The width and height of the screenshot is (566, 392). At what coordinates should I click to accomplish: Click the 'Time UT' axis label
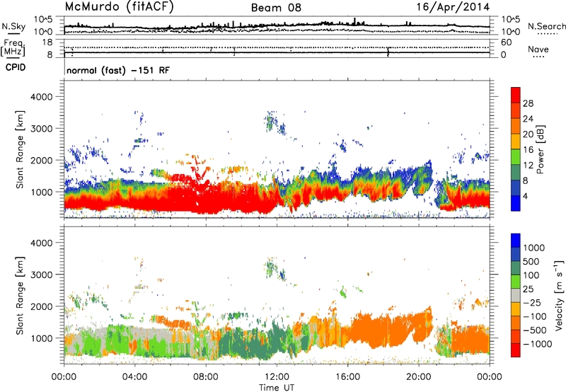277,388
